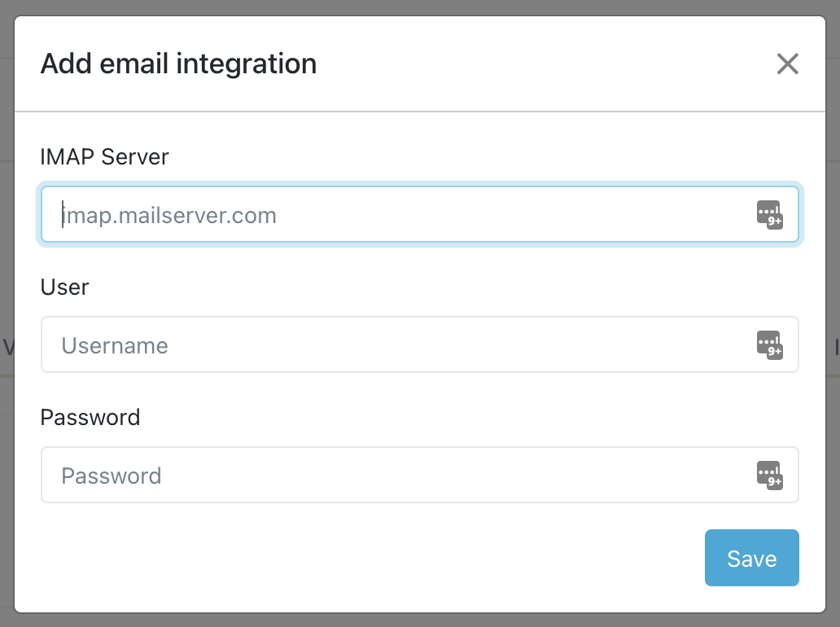Click the imap.mailserver.com placeholder text
Viewport: 840px width, 627px height.
tap(169, 216)
